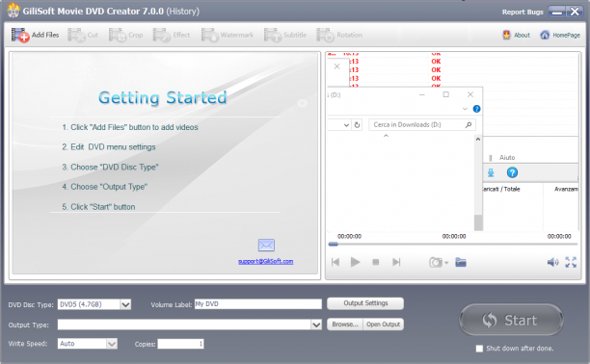The width and height of the screenshot is (590, 364).
Task: Expand the DVD Disc Type dropdown
Action: (125, 304)
